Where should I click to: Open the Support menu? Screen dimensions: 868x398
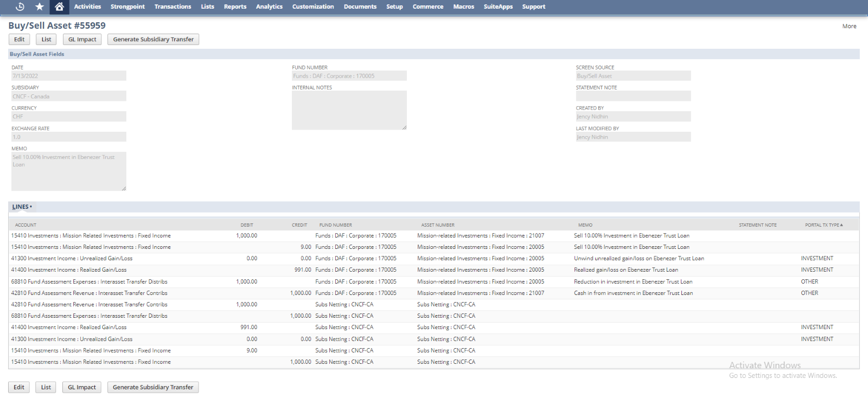[533, 7]
